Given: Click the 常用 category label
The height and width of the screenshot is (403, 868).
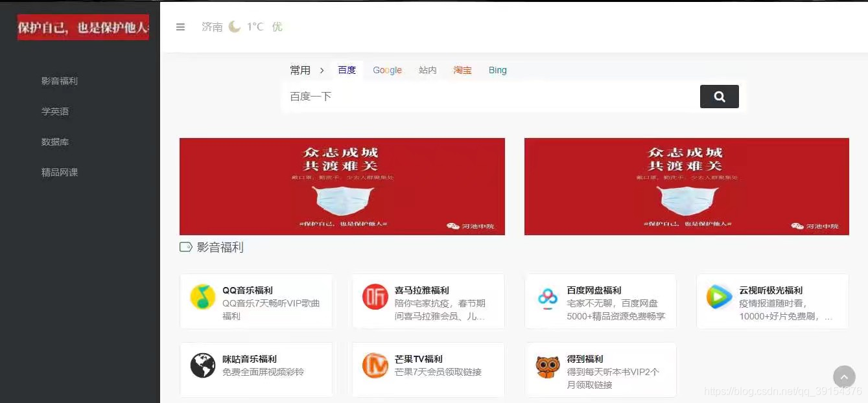Looking at the screenshot, I should click(300, 71).
